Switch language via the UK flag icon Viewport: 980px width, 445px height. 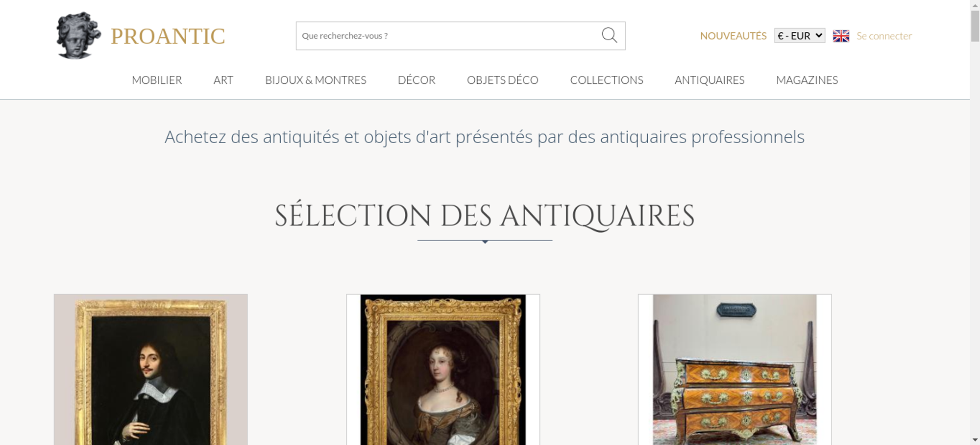[841, 36]
